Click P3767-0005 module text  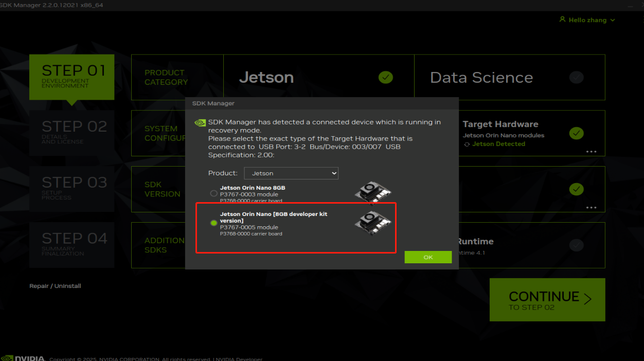tap(249, 227)
